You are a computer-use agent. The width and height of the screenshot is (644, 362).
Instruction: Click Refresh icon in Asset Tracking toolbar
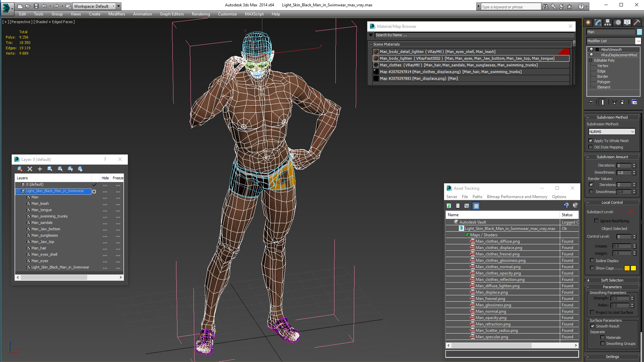(449, 206)
